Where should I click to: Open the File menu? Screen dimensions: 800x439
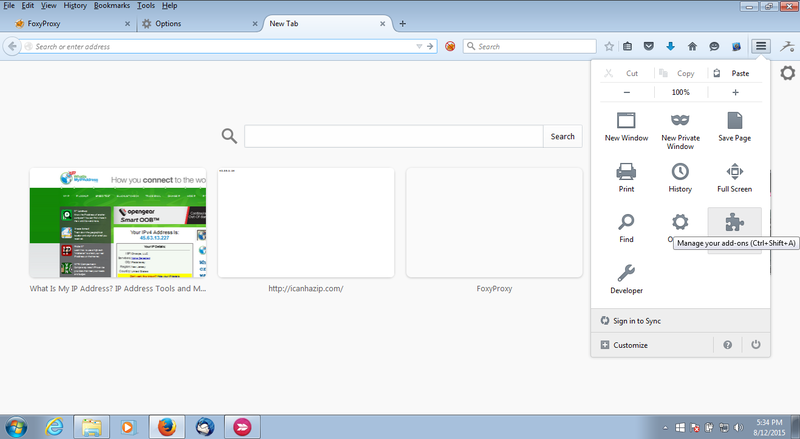[9, 6]
